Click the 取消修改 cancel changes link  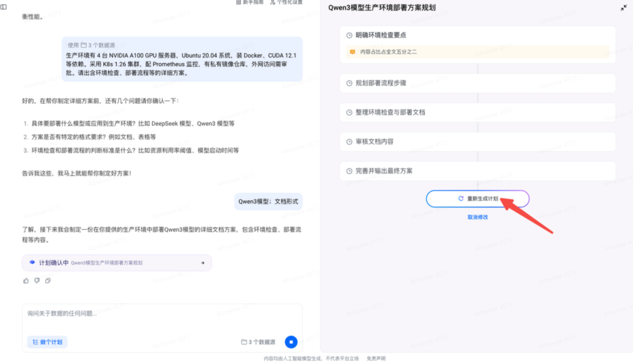[x=478, y=217]
